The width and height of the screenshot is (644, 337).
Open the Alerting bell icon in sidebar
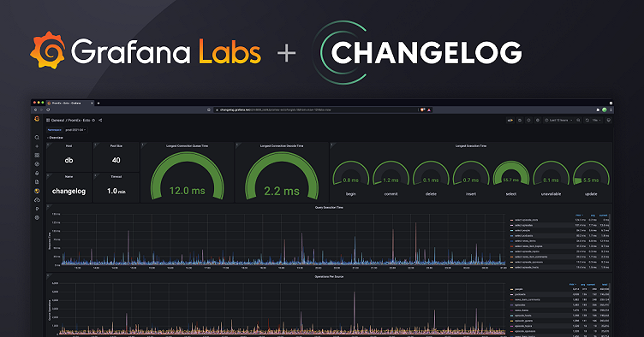point(37,173)
